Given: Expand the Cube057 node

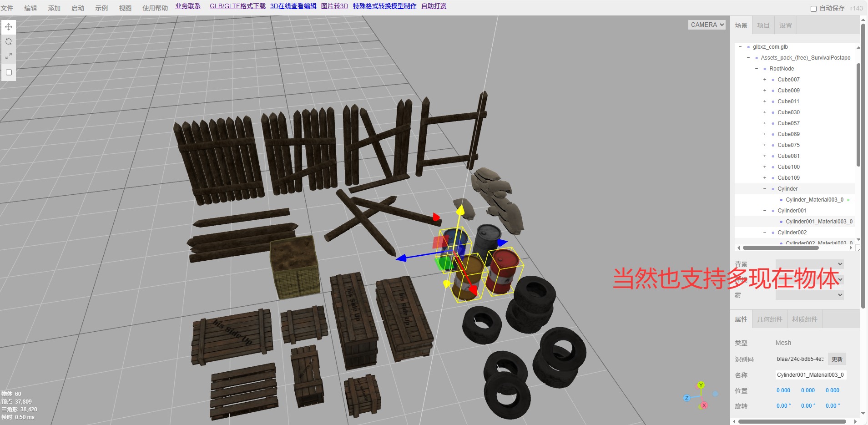Looking at the screenshot, I should (765, 123).
